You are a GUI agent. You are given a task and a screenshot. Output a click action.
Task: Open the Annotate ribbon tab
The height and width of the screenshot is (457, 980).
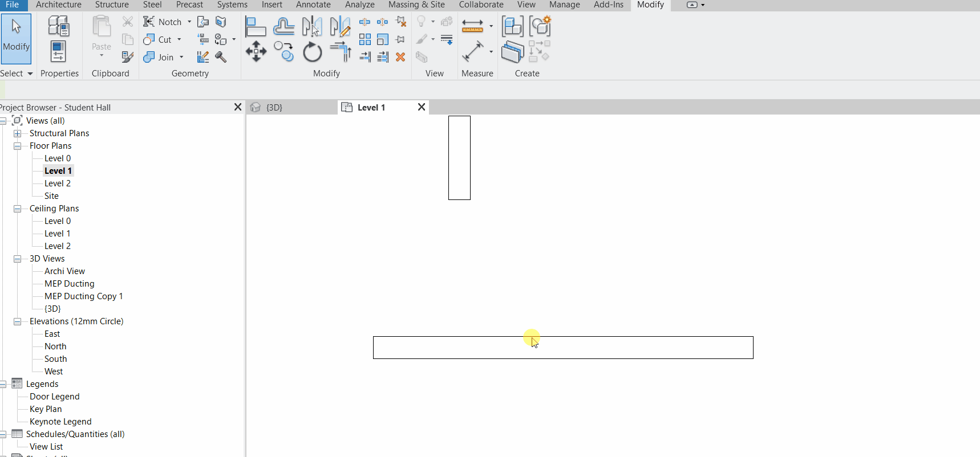[x=313, y=5]
